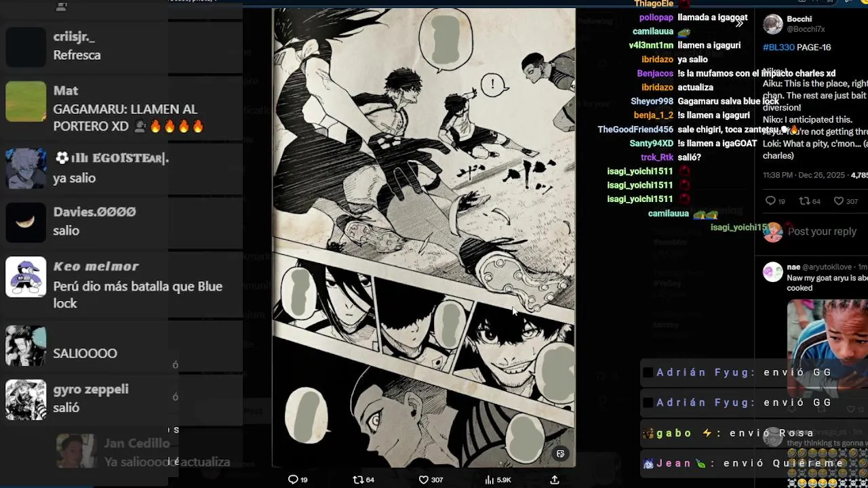
Task: Click your own avatar beside the reply box
Action: [772, 232]
